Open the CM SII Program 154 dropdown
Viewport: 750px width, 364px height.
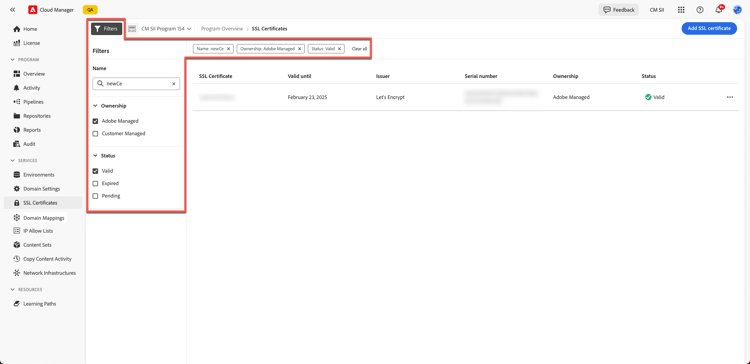point(166,29)
